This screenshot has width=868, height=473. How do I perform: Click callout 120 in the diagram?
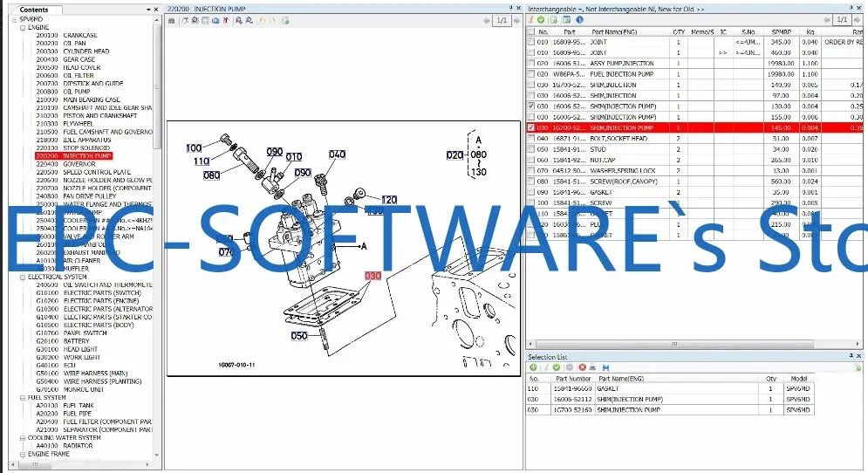tap(389, 199)
